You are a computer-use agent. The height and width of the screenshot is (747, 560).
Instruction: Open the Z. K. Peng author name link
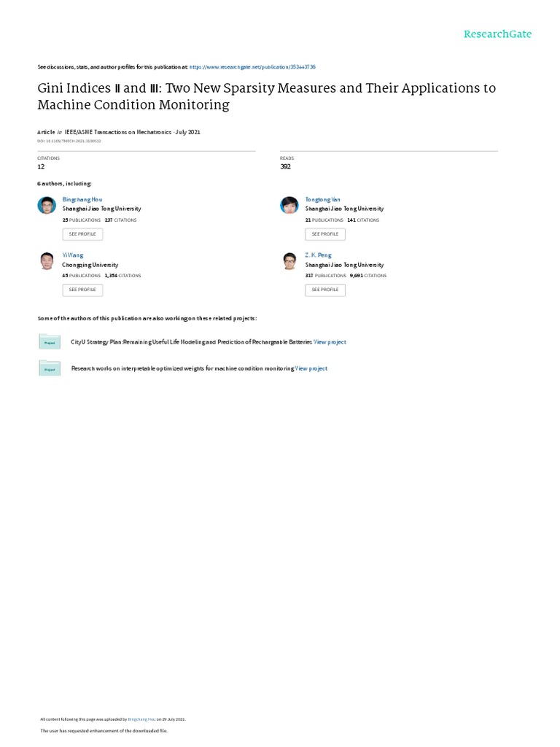click(319, 255)
